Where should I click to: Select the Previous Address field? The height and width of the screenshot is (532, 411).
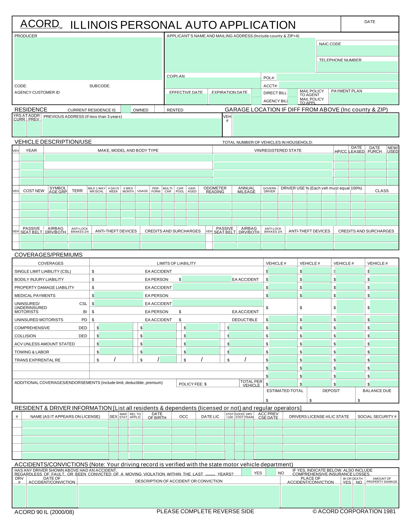tap(132, 127)
